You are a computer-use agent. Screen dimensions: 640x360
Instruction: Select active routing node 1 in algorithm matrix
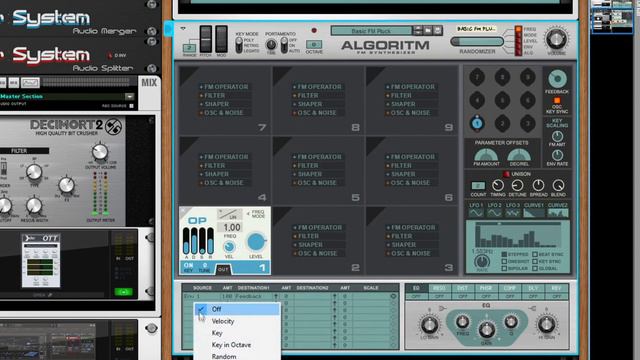[x=477, y=123]
